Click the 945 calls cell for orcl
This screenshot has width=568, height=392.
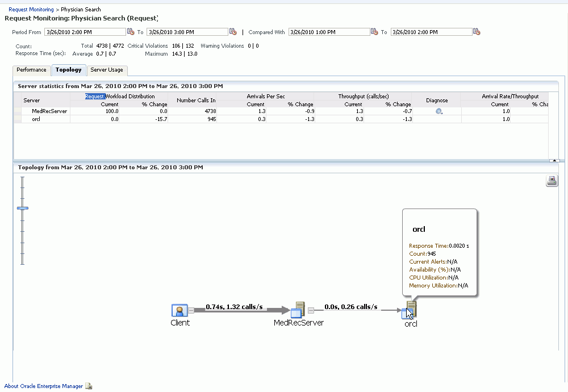pos(193,119)
